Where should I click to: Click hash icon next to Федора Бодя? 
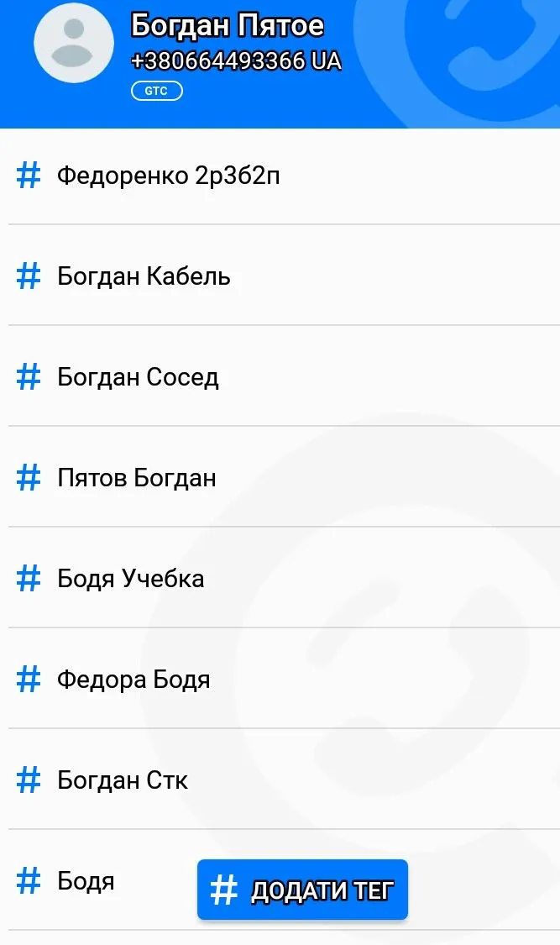[x=29, y=680]
